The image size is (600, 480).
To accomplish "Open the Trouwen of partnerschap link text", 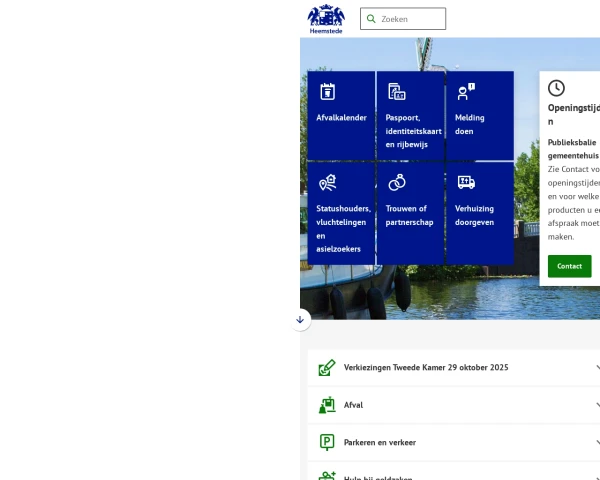I will pyautogui.click(x=409, y=215).
